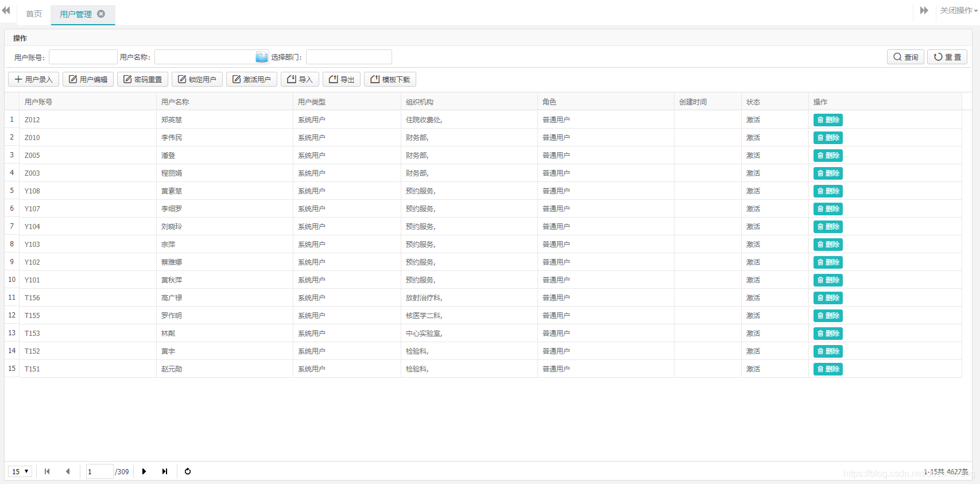Click the 用户编辑 button
980x484 pixels.
tap(88, 79)
